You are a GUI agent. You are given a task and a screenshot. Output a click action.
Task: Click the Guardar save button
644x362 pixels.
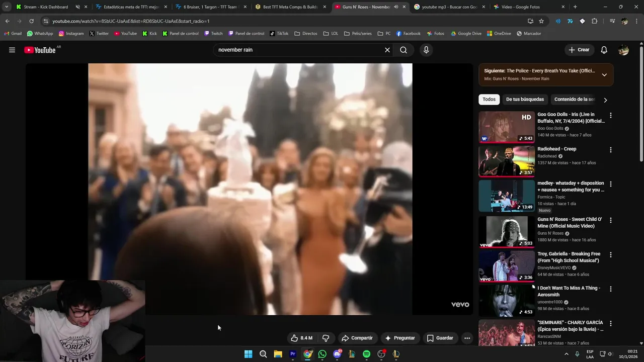[x=440, y=338]
